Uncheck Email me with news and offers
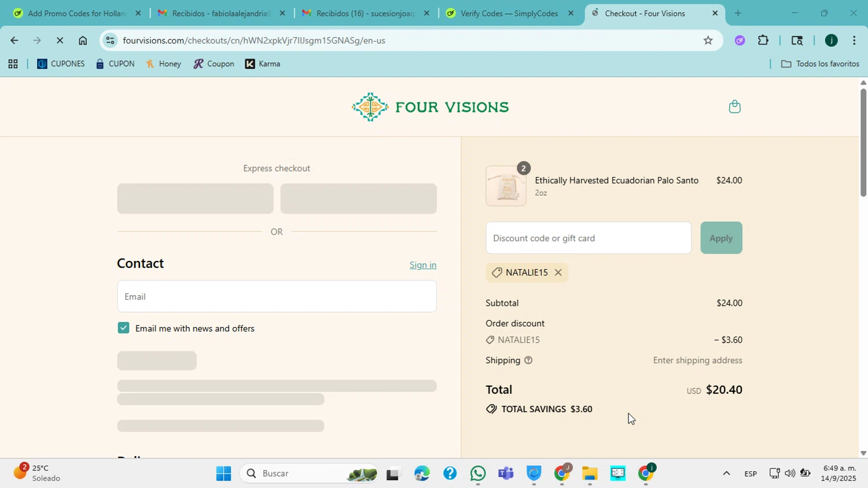The height and width of the screenshot is (488, 868). pyautogui.click(x=123, y=328)
